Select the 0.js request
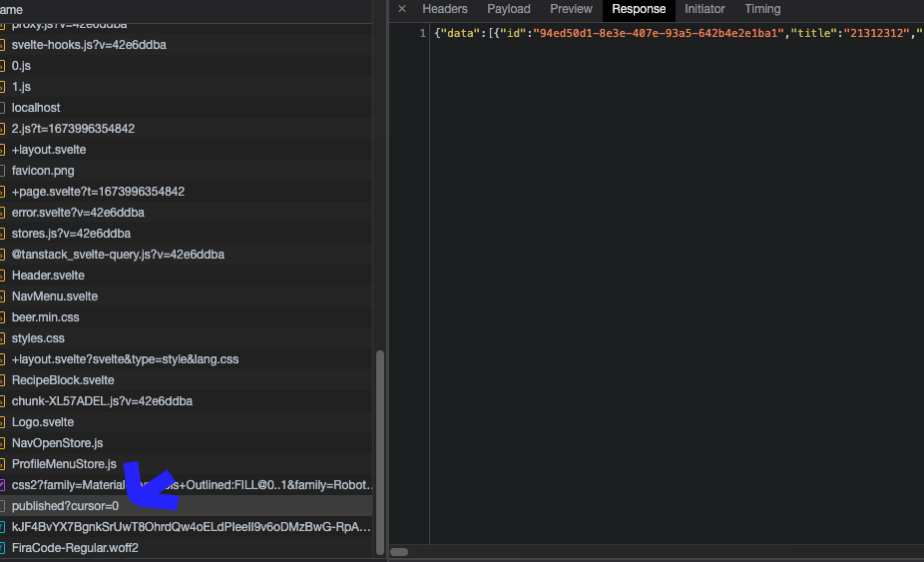The image size is (924, 562). (x=187, y=66)
